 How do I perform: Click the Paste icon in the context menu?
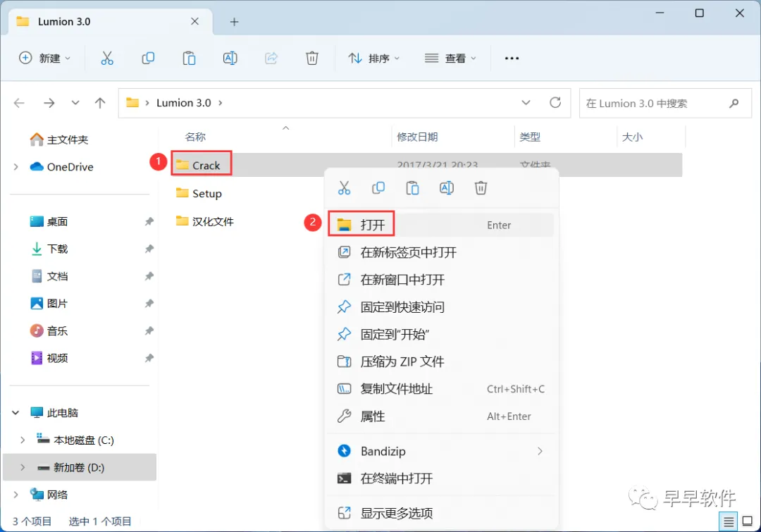point(412,188)
